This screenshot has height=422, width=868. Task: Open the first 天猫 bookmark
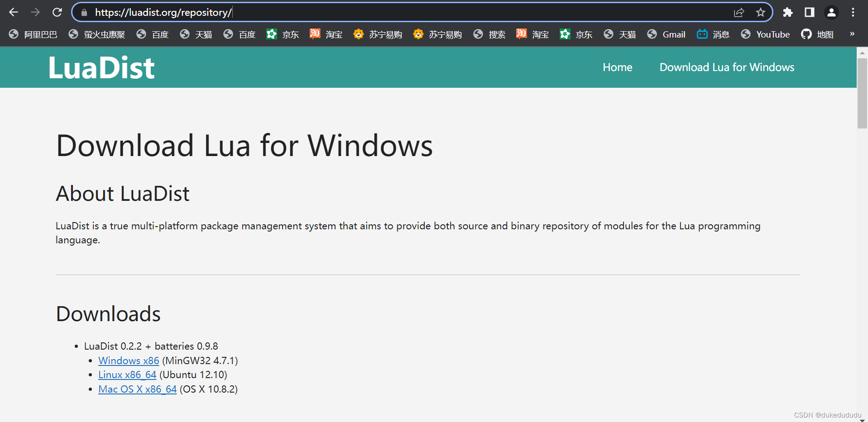[x=196, y=34]
